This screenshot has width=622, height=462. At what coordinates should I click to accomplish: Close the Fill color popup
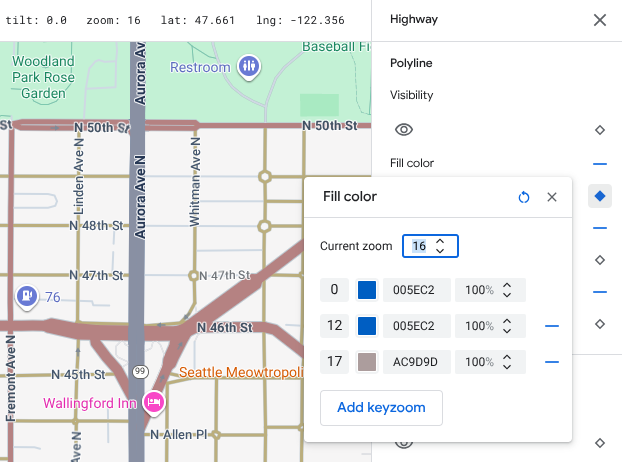click(552, 197)
